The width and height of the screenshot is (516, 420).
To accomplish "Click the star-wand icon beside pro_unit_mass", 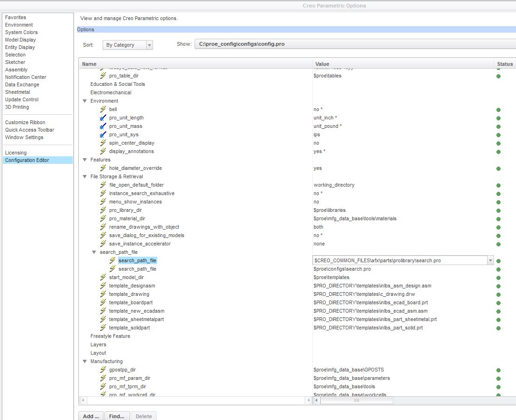I will [103, 126].
